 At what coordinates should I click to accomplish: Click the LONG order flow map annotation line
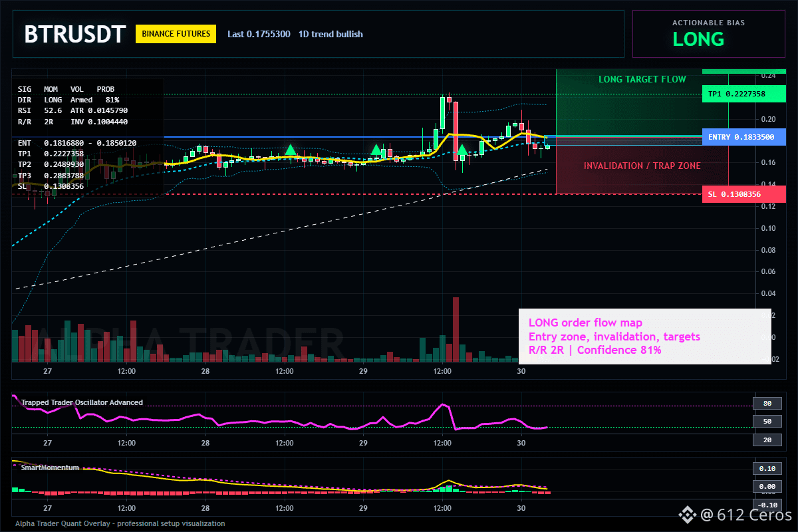(585, 323)
